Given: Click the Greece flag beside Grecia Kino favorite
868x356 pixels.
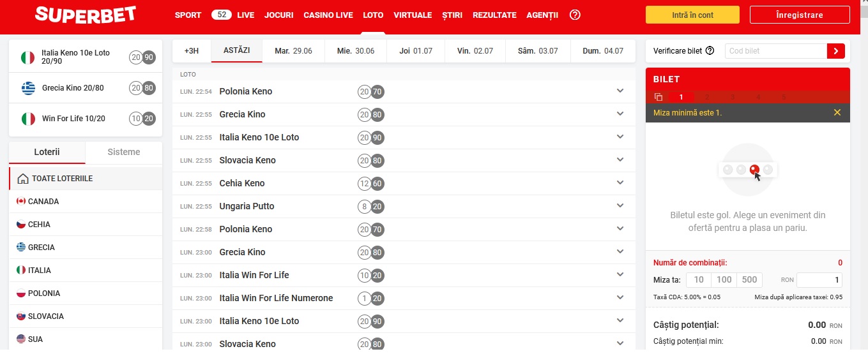Looking at the screenshot, I should coord(28,88).
